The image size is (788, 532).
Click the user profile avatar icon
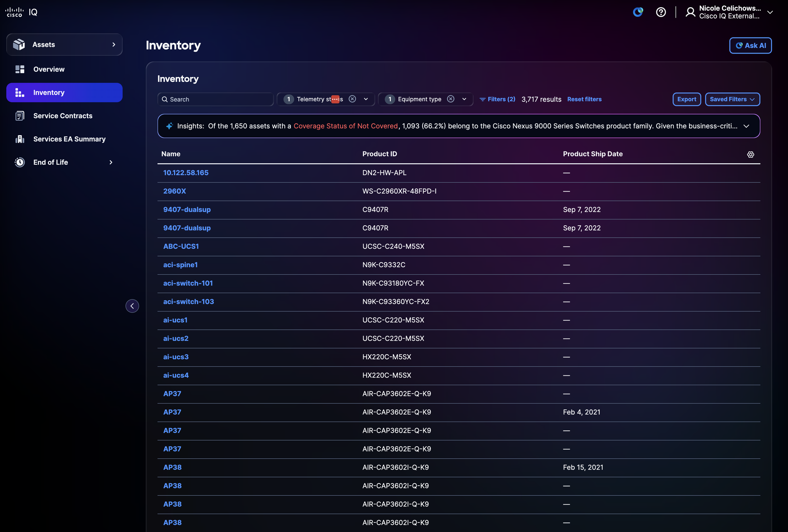[690, 12]
